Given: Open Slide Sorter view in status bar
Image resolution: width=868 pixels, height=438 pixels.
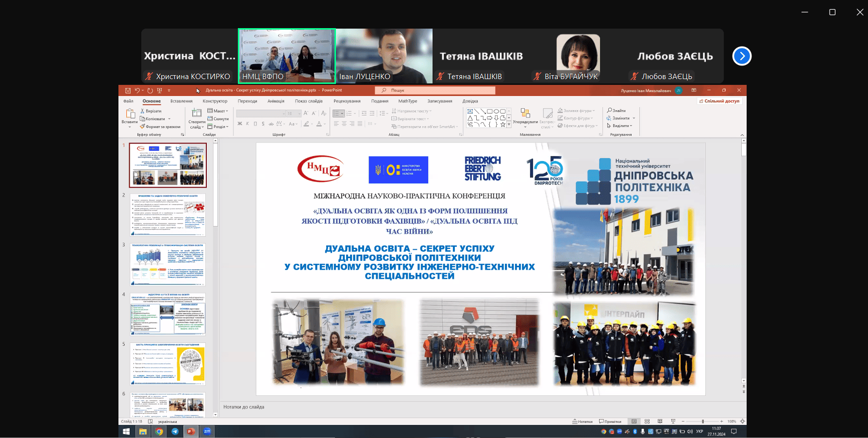Looking at the screenshot, I should tap(647, 422).
